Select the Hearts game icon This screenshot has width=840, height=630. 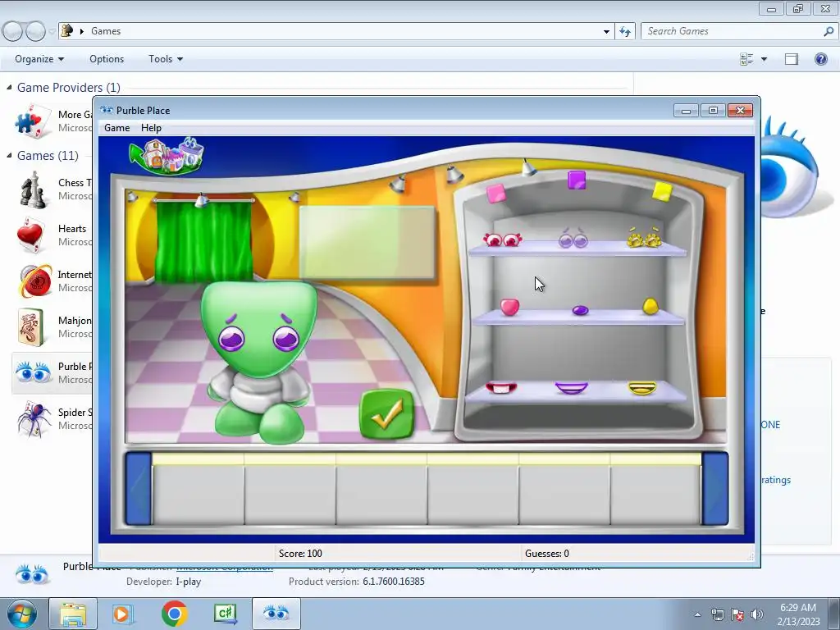tap(30, 235)
